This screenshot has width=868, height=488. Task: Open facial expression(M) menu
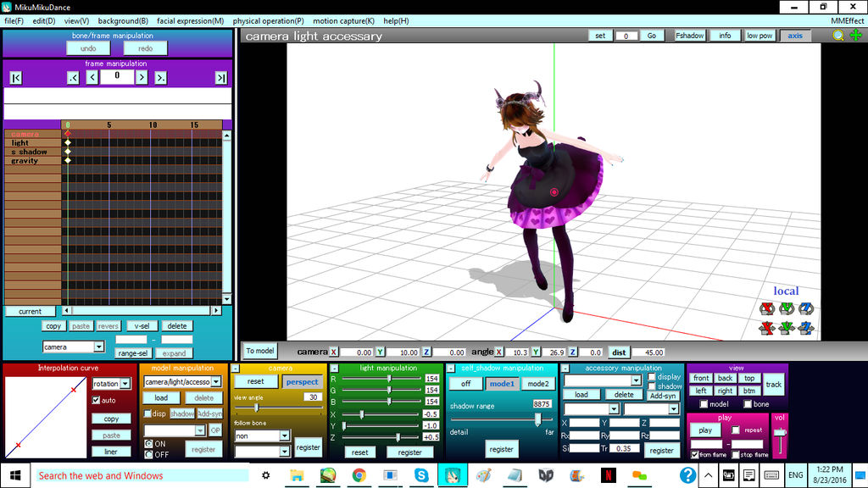tap(191, 20)
